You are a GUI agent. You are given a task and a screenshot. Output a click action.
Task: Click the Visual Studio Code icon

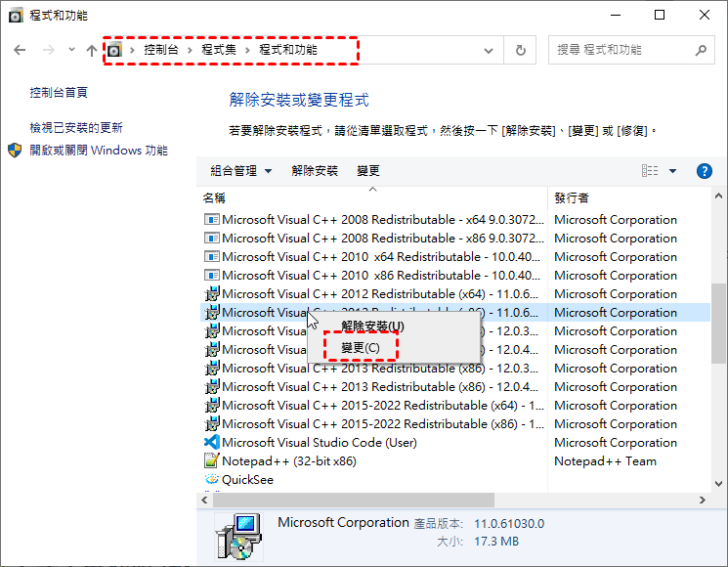click(212, 442)
